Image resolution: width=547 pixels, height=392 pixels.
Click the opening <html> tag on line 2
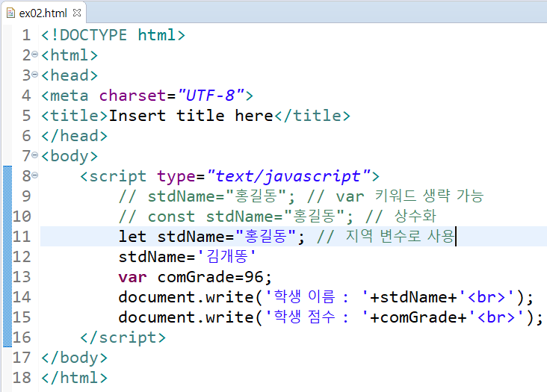coord(69,55)
